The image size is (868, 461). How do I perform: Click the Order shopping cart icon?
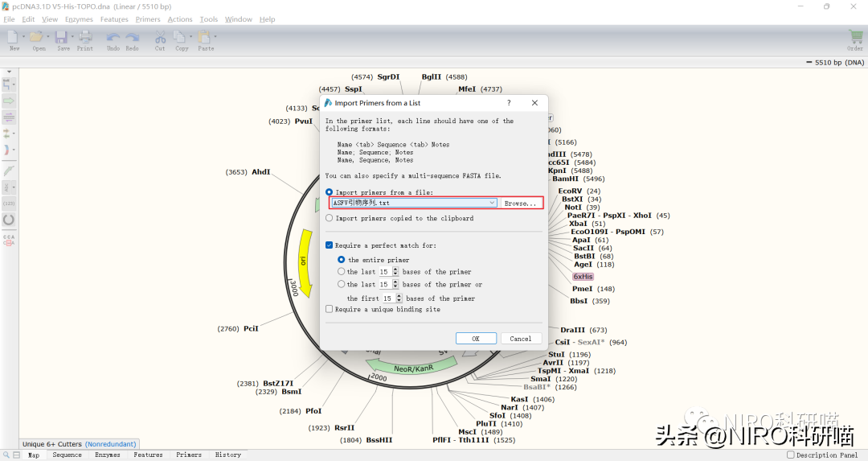[855, 37]
